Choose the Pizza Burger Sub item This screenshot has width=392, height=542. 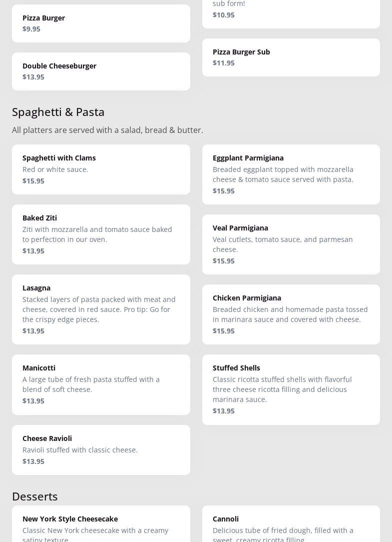coord(291,57)
